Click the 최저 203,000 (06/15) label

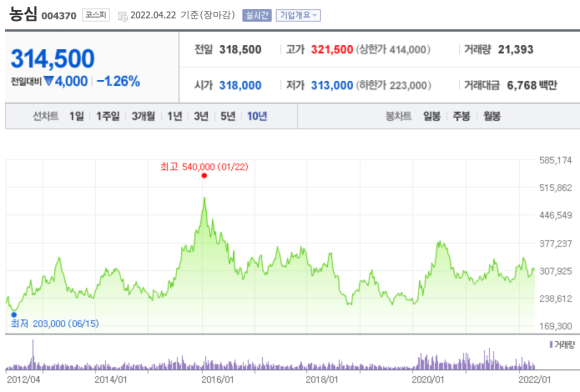pyautogui.click(x=55, y=324)
